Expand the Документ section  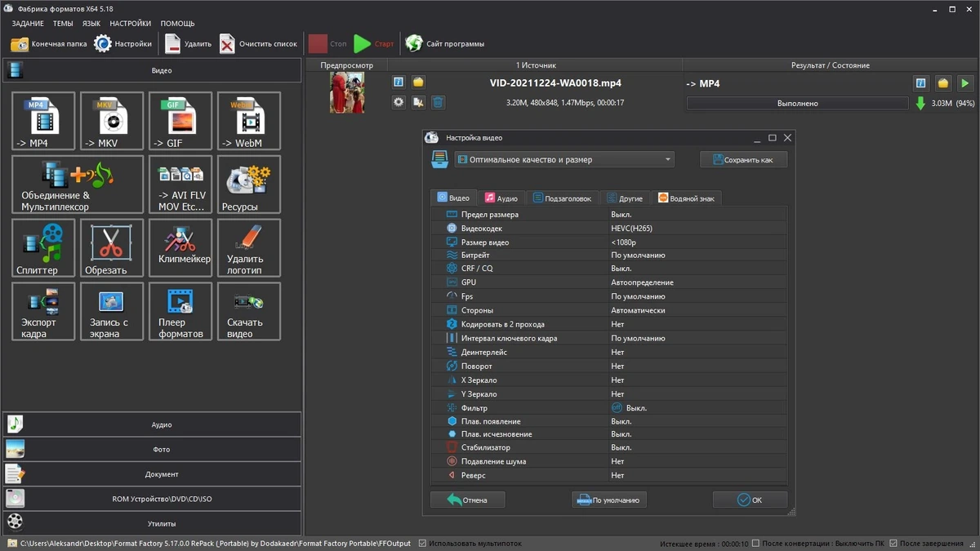152,474
